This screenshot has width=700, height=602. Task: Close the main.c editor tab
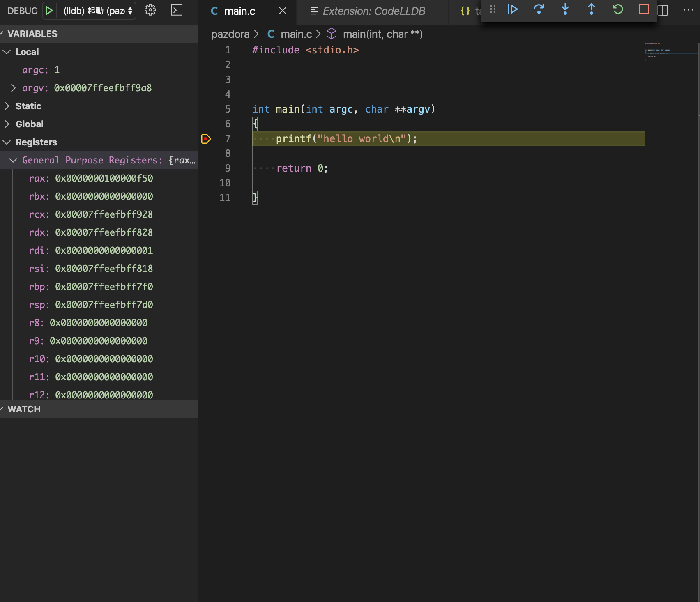(x=283, y=11)
